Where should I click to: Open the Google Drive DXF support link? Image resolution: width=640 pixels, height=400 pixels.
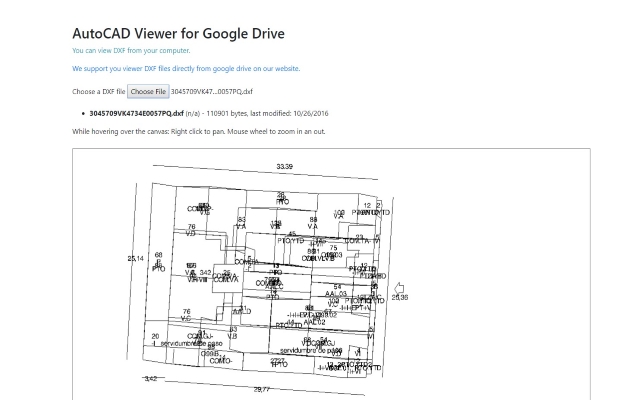(x=185, y=69)
